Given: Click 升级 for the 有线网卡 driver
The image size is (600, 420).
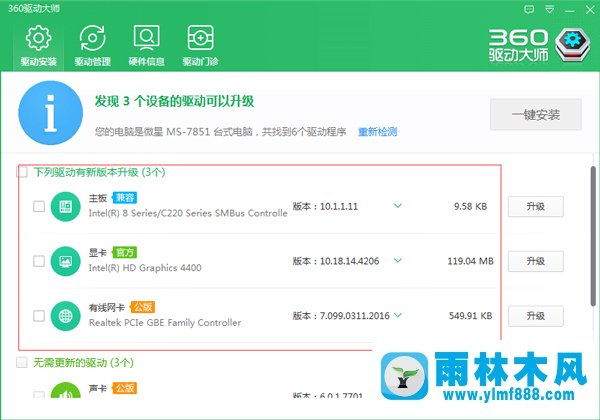Looking at the screenshot, I should [x=536, y=316].
